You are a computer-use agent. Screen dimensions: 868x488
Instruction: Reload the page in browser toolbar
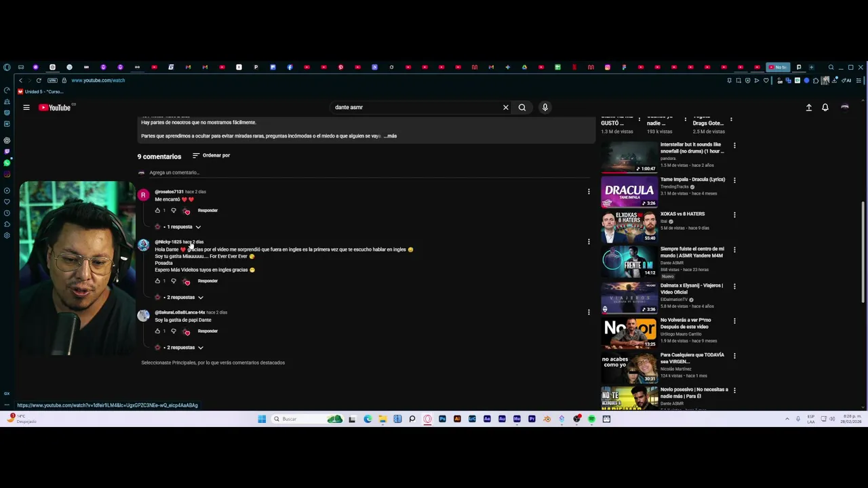coord(39,80)
